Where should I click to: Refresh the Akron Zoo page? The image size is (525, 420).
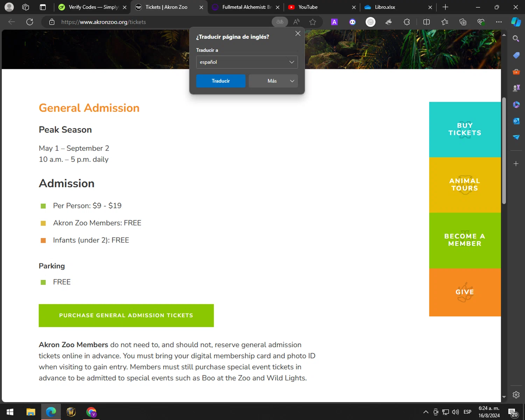[x=30, y=22]
